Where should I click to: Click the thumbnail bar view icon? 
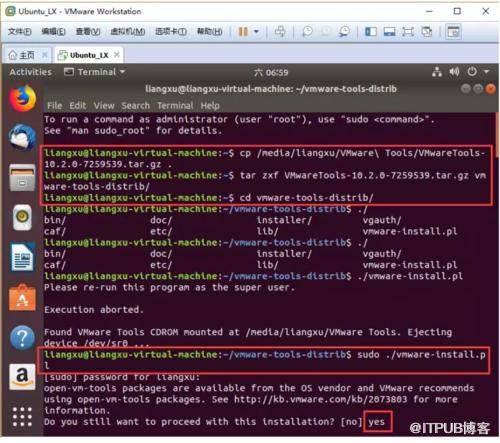click(389, 32)
